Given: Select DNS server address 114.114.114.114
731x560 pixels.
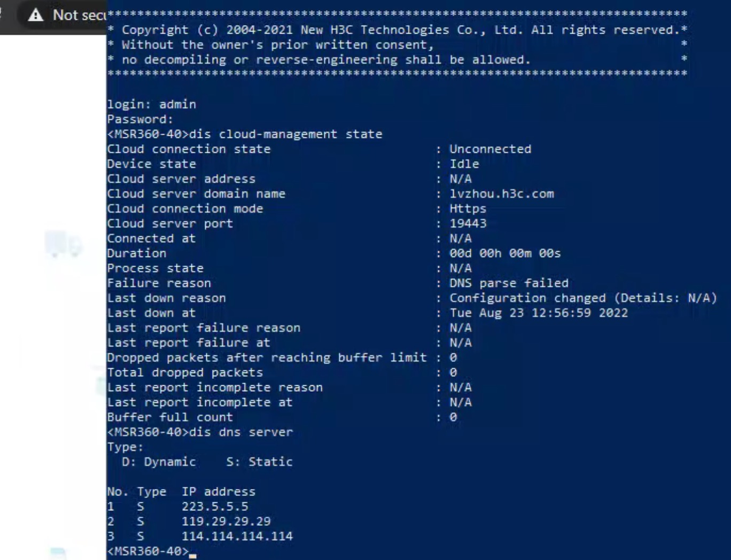Looking at the screenshot, I should [237, 536].
